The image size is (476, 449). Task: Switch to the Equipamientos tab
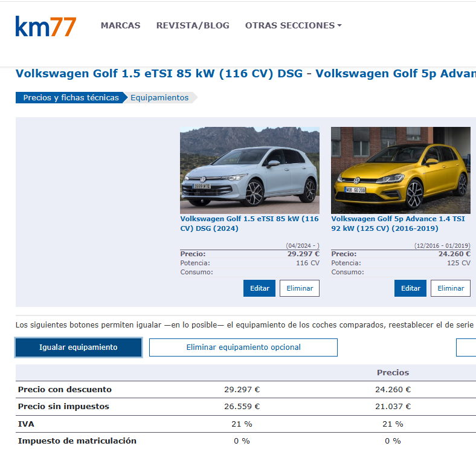click(159, 97)
